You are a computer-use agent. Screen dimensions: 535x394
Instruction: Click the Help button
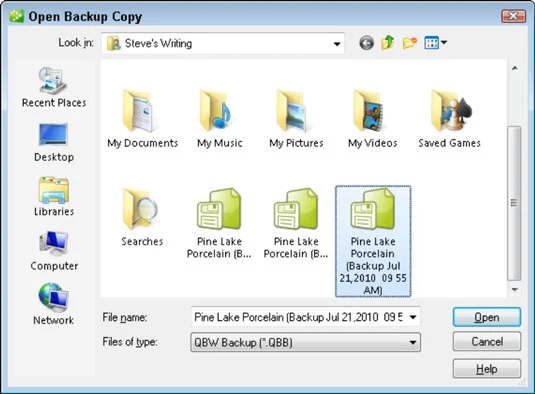coord(487,369)
